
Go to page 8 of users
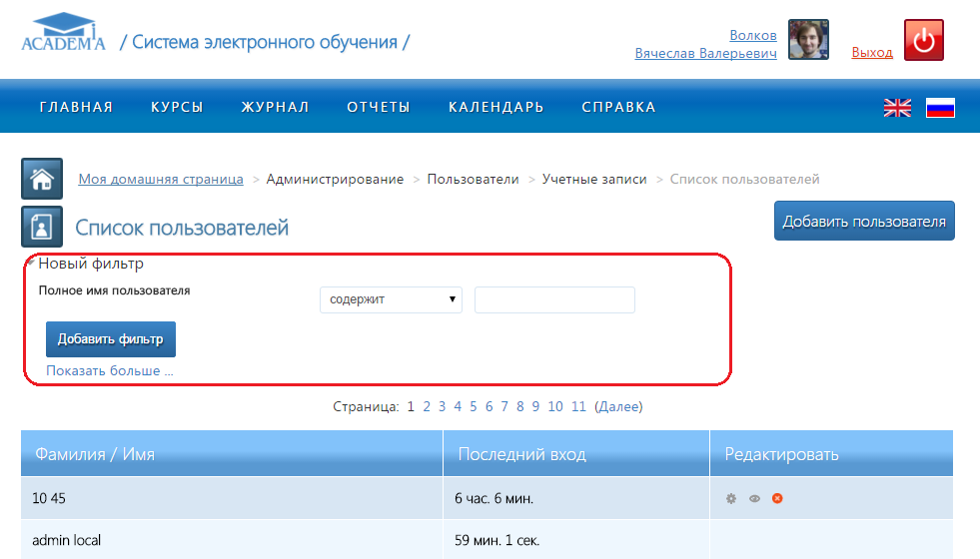click(x=520, y=406)
